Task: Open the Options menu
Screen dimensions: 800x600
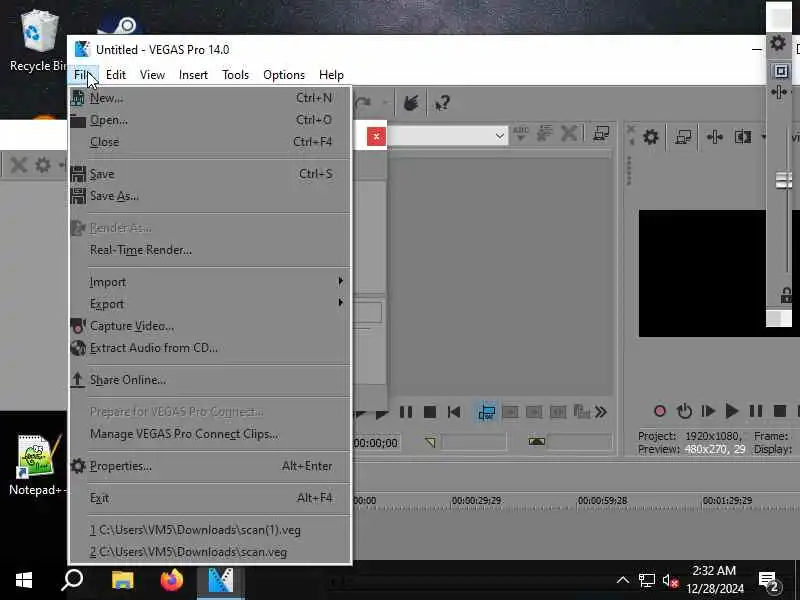Action: [284, 75]
